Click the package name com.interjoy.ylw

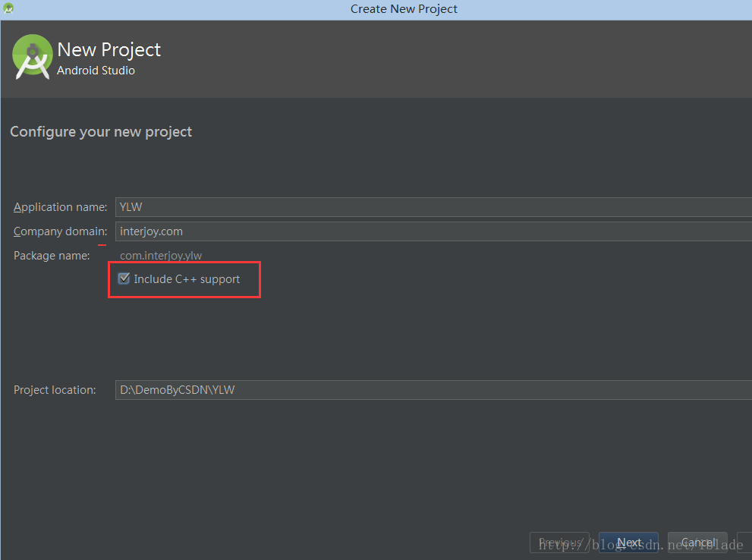tap(161, 256)
